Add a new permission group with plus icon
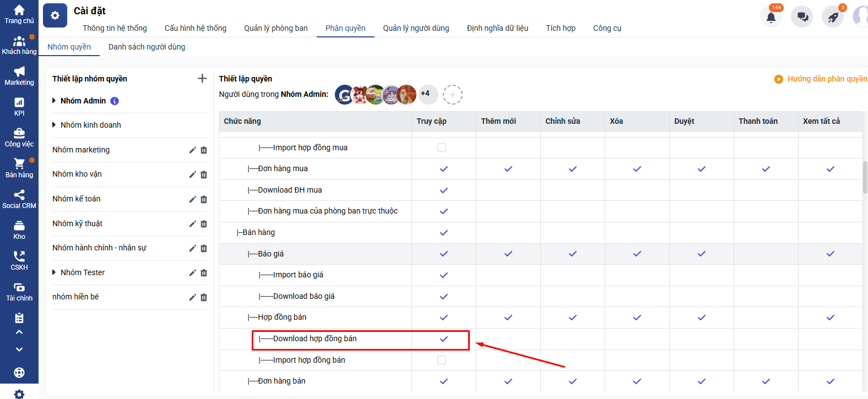This screenshot has width=868, height=399. pyautogui.click(x=202, y=79)
